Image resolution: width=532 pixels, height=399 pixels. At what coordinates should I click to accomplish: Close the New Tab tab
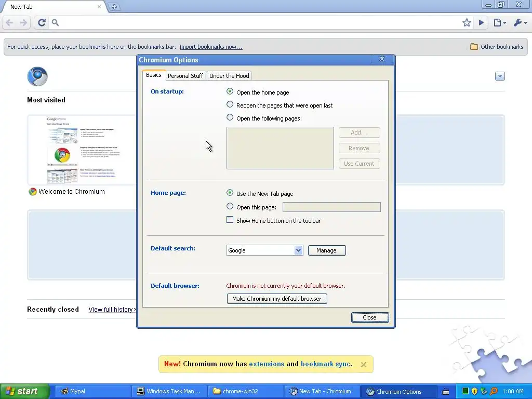99,6
